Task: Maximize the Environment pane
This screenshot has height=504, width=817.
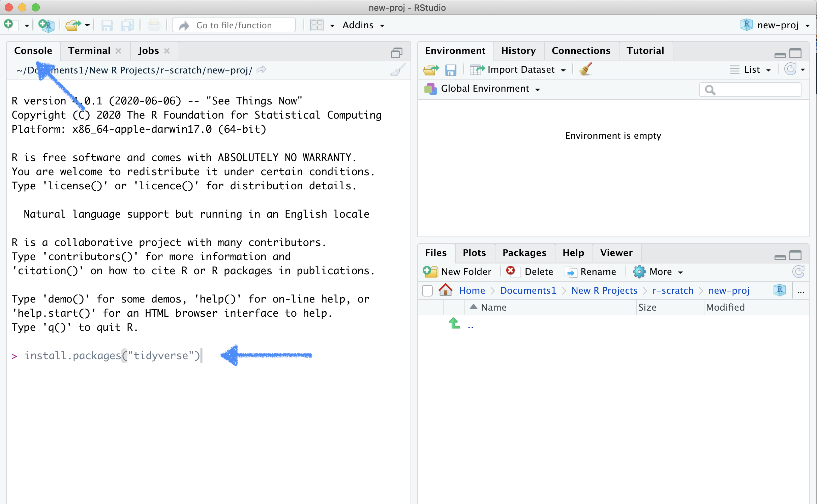Action: pyautogui.click(x=795, y=53)
